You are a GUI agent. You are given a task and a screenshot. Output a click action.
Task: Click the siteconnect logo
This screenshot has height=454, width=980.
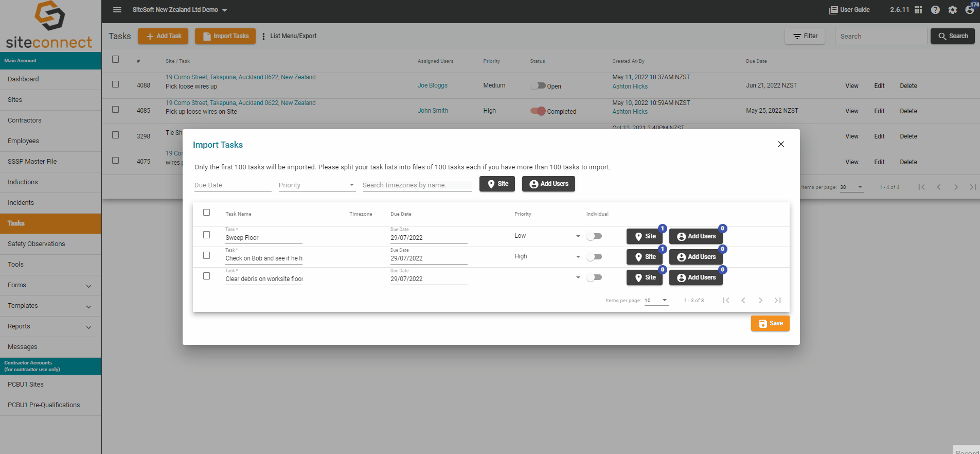coord(49,25)
